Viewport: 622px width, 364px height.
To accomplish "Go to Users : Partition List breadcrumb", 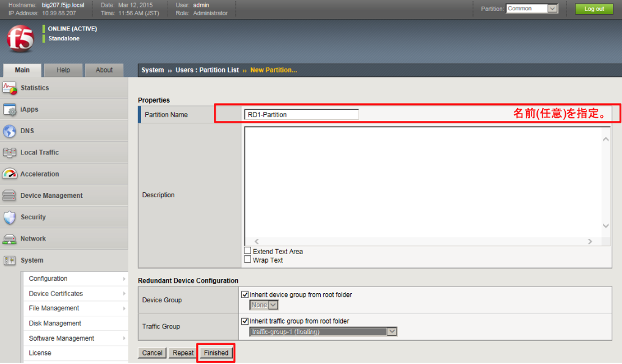I will tap(207, 70).
